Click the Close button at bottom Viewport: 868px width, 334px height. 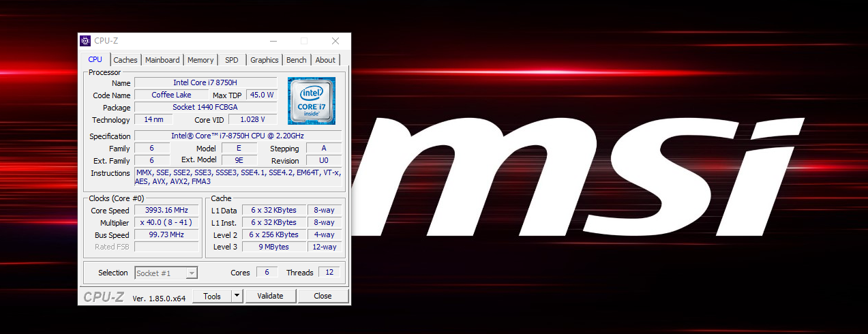[323, 296]
